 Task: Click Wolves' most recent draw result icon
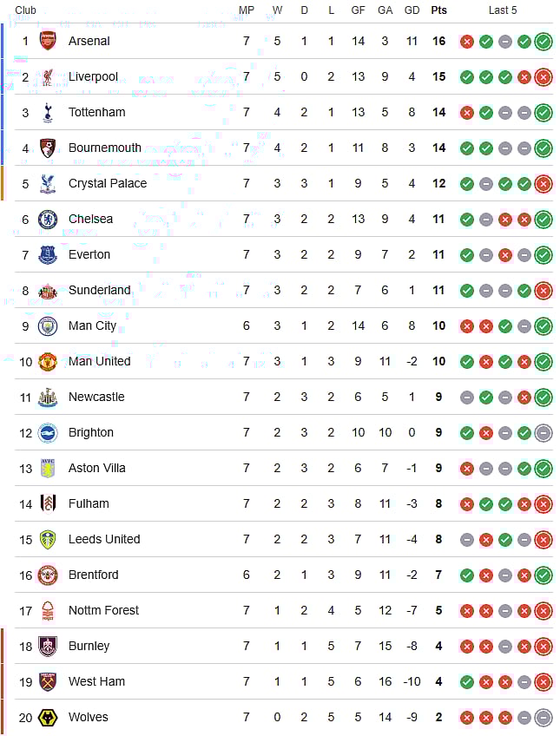(544, 717)
